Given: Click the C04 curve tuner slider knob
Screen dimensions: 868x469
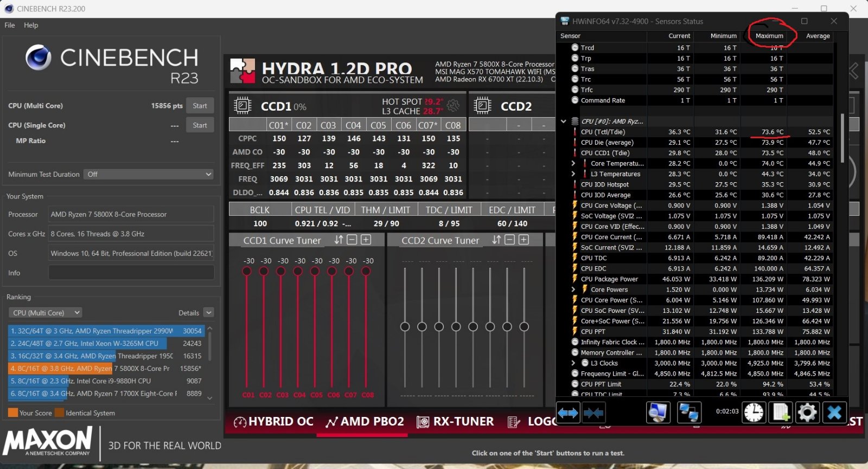Looking at the screenshot, I should point(298,271).
